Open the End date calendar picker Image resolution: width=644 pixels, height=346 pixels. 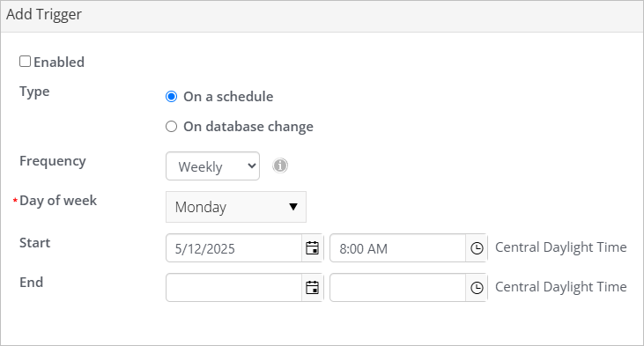(x=312, y=287)
